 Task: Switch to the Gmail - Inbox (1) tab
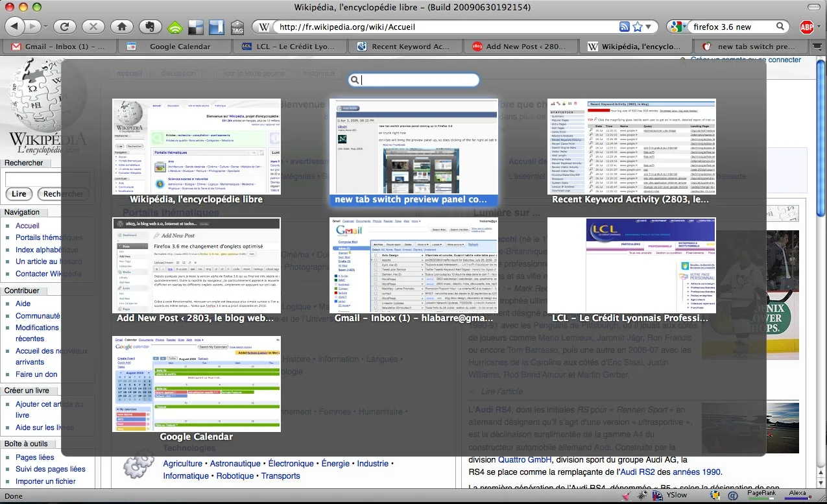coord(59,47)
